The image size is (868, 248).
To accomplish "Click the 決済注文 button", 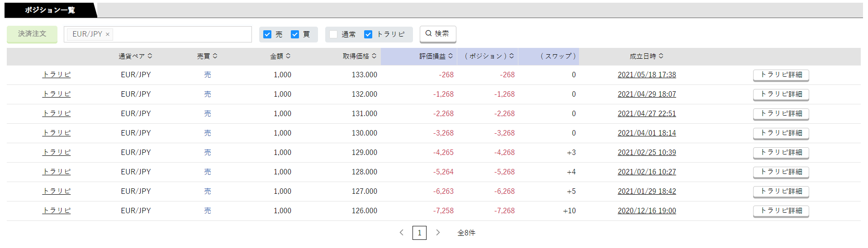I will coord(32,34).
